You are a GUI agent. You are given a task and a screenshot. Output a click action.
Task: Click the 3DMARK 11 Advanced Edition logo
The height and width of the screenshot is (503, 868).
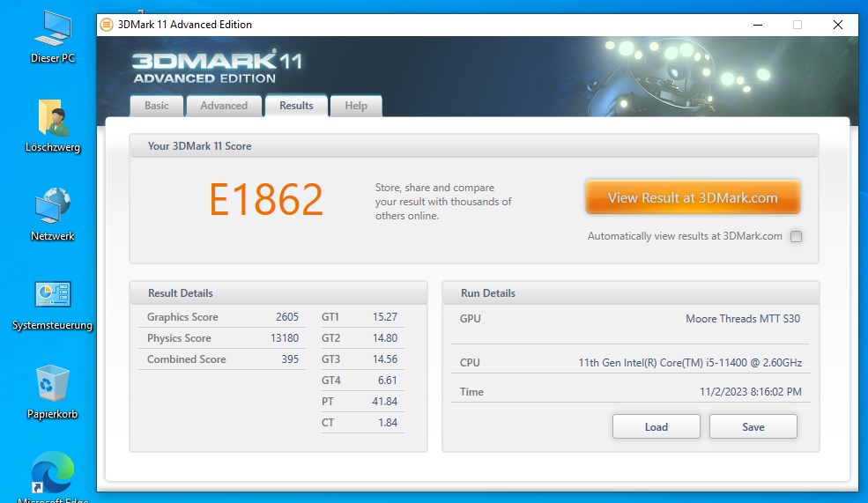[217, 68]
